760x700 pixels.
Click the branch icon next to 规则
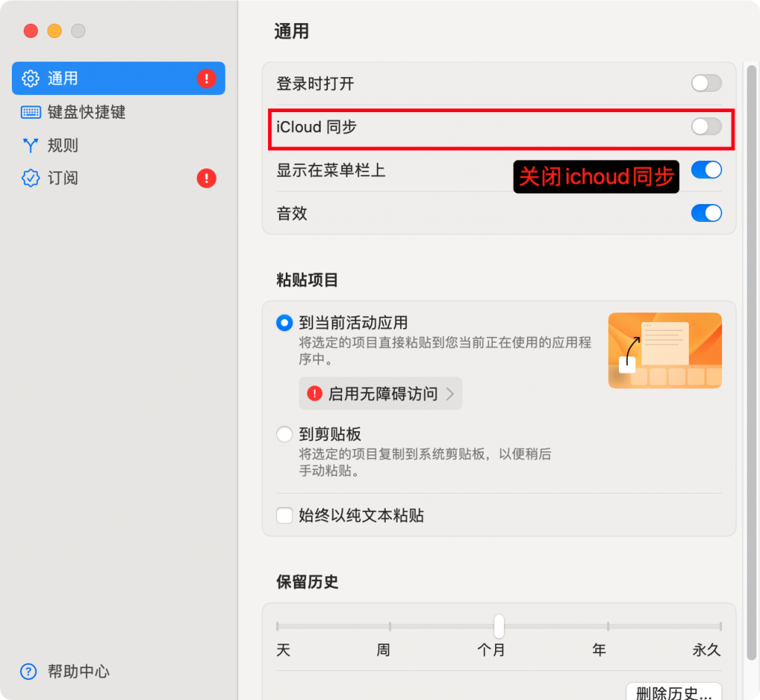(28, 145)
